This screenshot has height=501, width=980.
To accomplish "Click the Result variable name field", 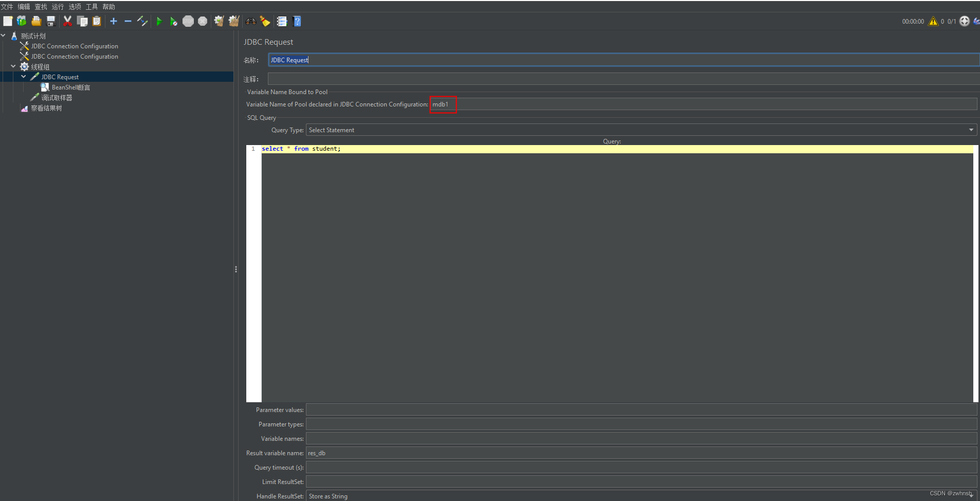I will click(x=641, y=453).
